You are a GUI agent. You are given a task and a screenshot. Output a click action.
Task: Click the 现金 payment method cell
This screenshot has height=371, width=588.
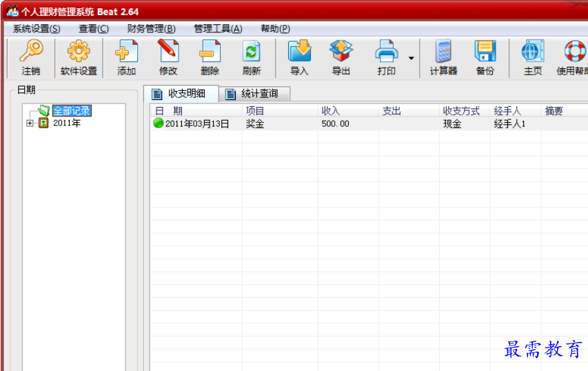click(x=452, y=124)
